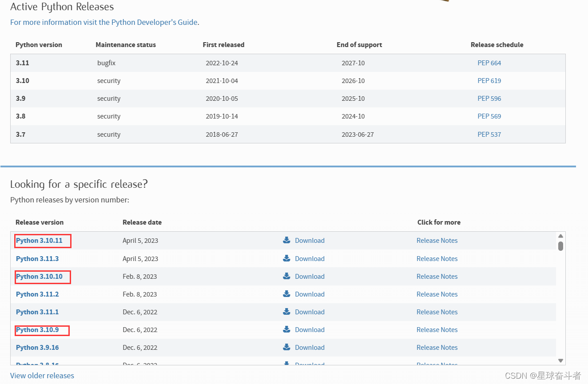Click releases list scrollbar down arrow

point(560,361)
